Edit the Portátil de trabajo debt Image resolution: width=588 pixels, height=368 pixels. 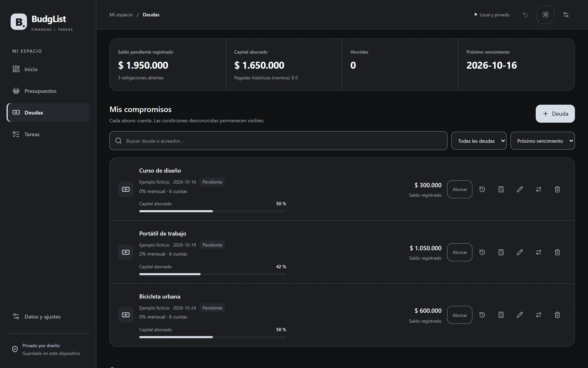coord(520,252)
